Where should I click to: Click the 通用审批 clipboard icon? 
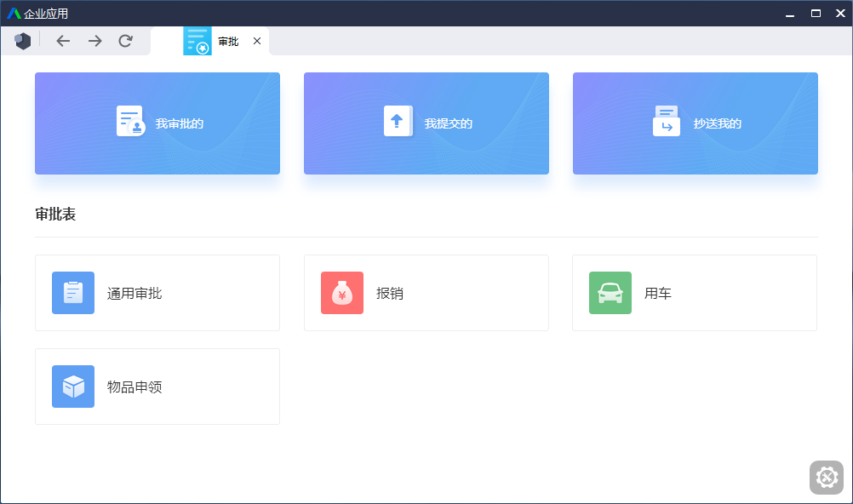pyautogui.click(x=73, y=293)
